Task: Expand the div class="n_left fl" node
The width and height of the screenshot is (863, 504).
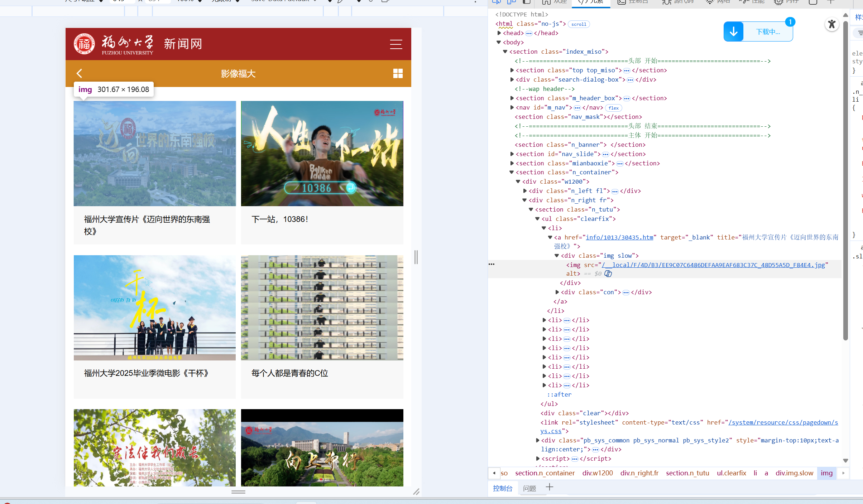Action: 525,191
